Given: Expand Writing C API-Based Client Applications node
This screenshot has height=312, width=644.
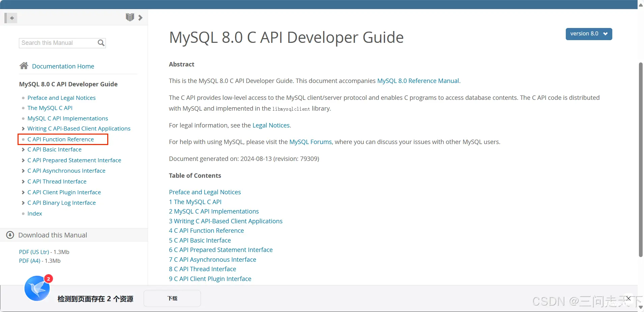Looking at the screenshot, I should (x=23, y=129).
